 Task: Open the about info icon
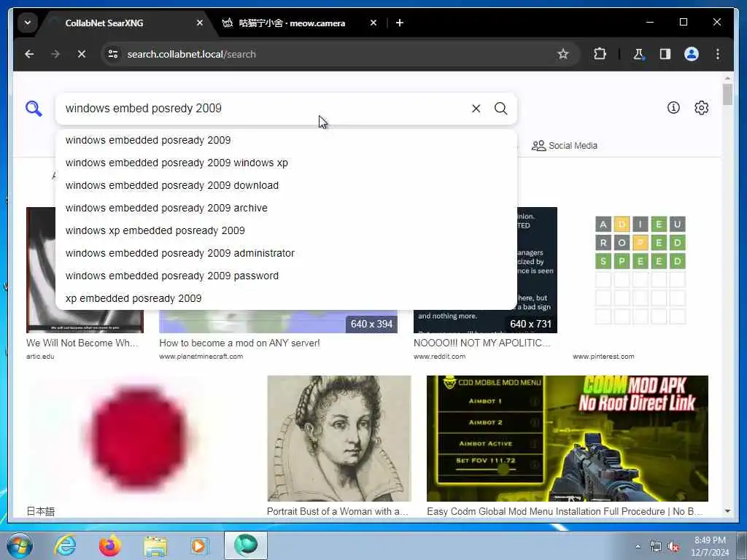[x=673, y=108]
